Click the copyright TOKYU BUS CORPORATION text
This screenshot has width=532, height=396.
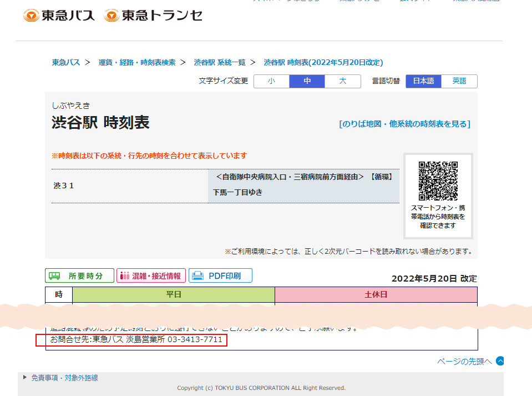point(261,388)
